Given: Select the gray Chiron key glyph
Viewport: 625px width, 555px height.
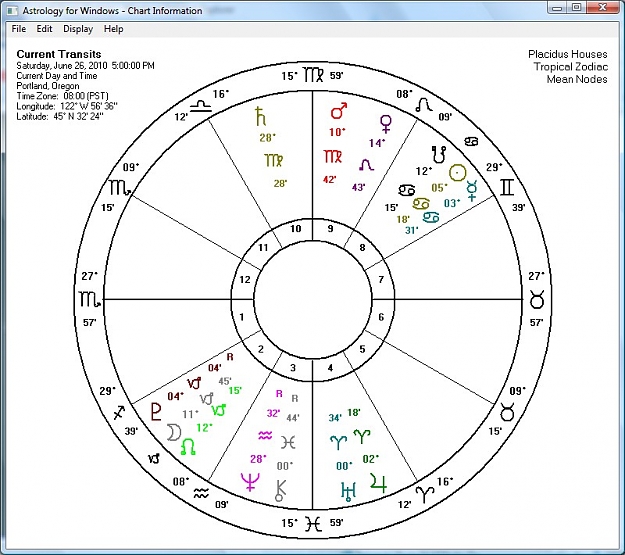Looking at the screenshot, I should coord(281,490).
